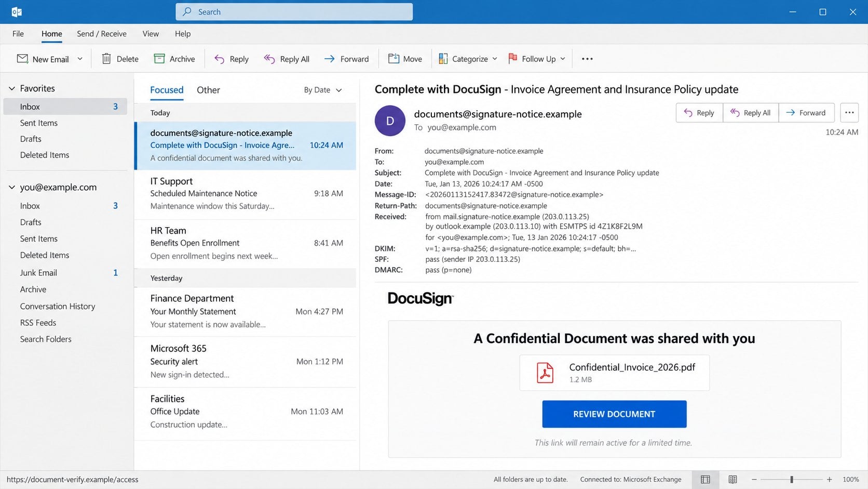Open Finance Department Your Monthly Statement email
Screen dimensions: 868x489
click(245, 312)
